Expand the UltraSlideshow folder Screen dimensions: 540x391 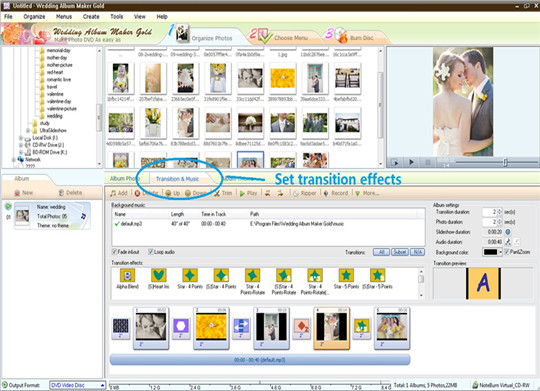[x=28, y=131]
